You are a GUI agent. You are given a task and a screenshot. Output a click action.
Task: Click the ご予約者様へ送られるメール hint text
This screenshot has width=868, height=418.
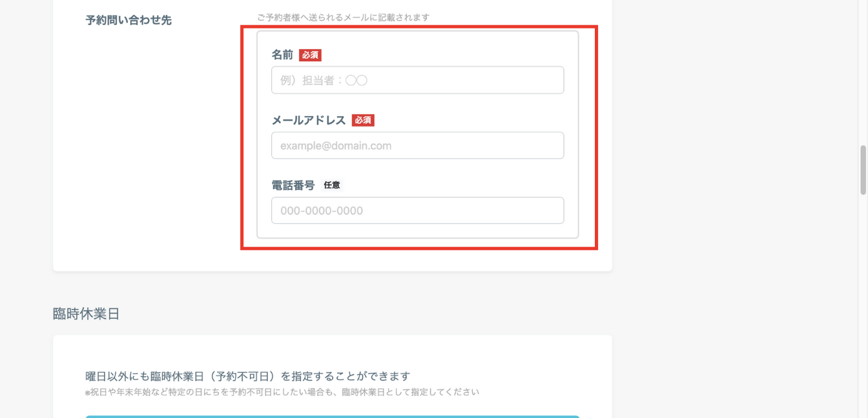(343, 17)
